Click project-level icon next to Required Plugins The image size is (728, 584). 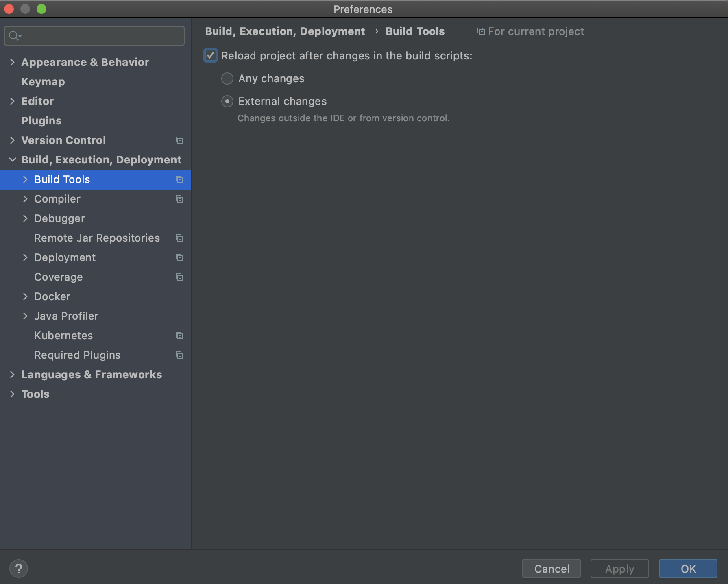pos(179,355)
